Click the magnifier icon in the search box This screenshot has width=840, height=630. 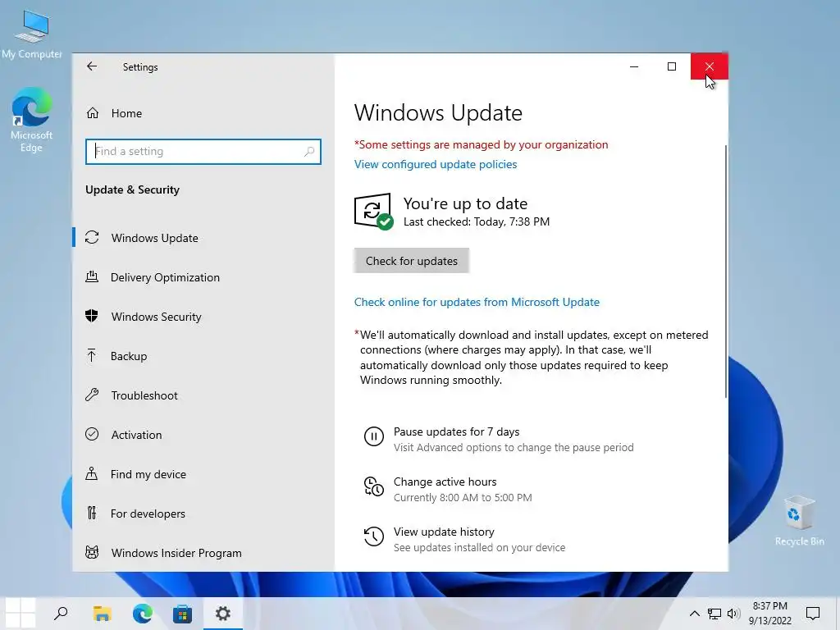pos(309,152)
